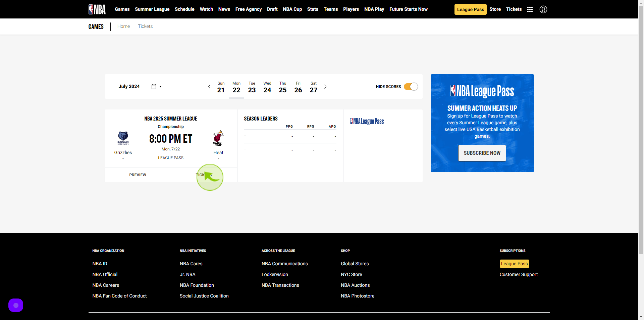Open NBA Transactions footer link

[x=280, y=285]
